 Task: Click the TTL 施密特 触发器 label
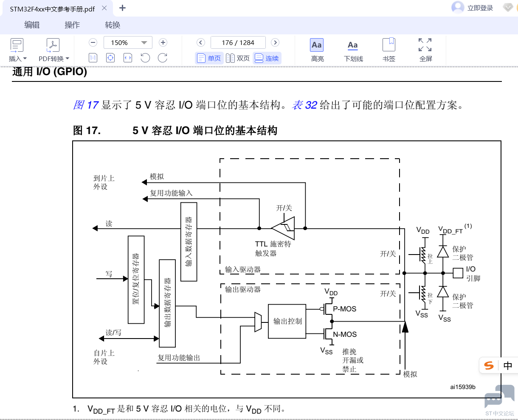tap(273, 249)
